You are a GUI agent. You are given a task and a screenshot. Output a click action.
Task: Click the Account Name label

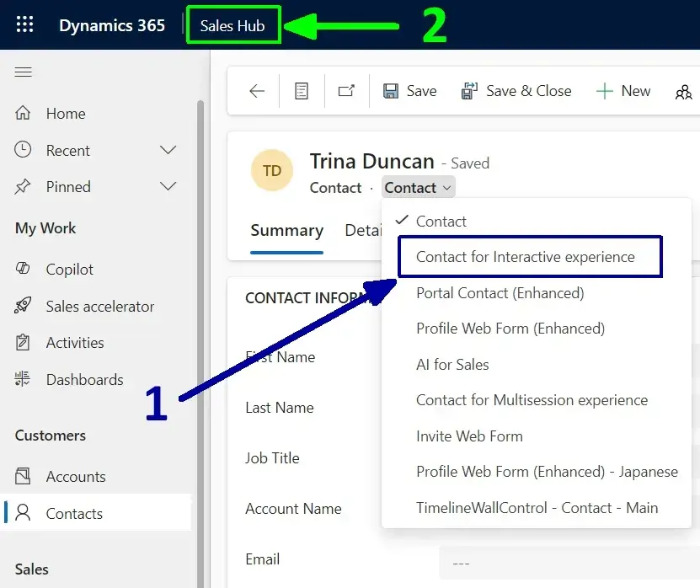(x=293, y=509)
